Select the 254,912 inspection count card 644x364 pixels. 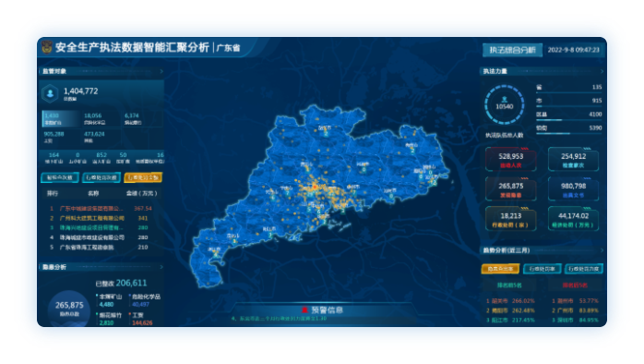pyautogui.click(x=573, y=160)
